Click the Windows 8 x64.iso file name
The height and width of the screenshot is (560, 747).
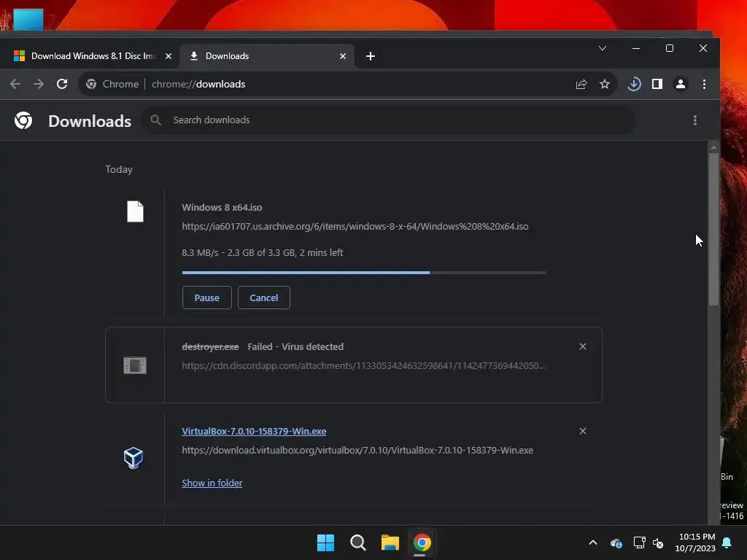222,208
